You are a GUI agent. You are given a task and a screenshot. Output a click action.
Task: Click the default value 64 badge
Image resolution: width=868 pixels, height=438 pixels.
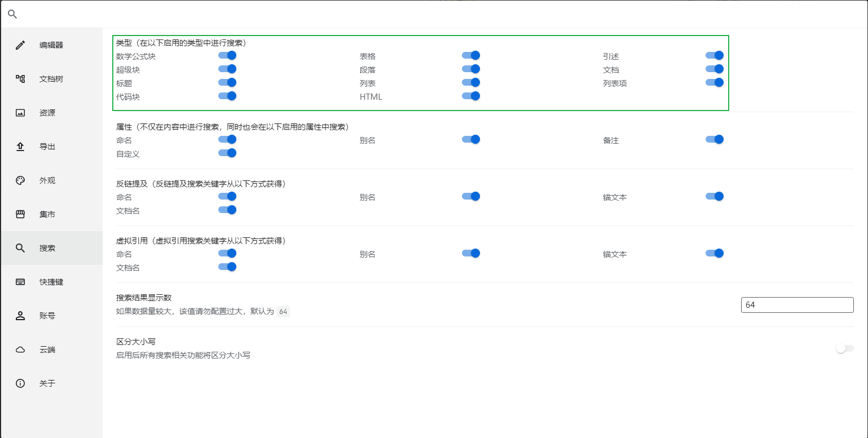click(283, 312)
